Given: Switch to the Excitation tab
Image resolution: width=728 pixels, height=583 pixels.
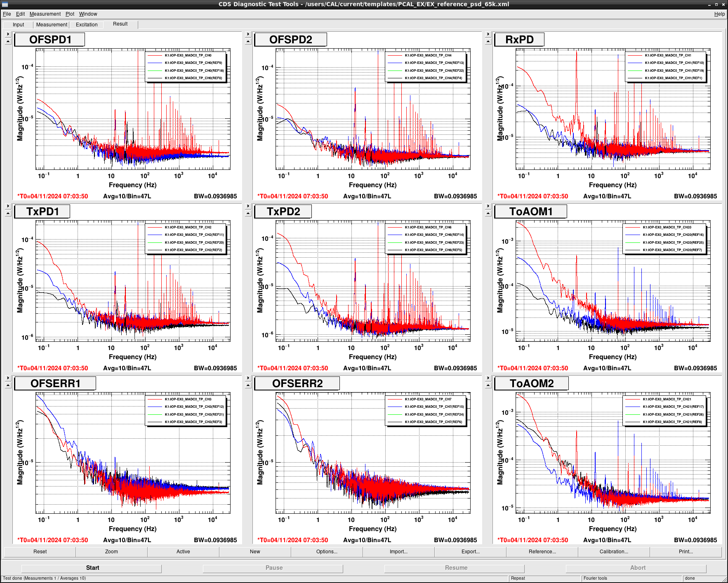Looking at the screenshot, I should [x=87, y=25].
